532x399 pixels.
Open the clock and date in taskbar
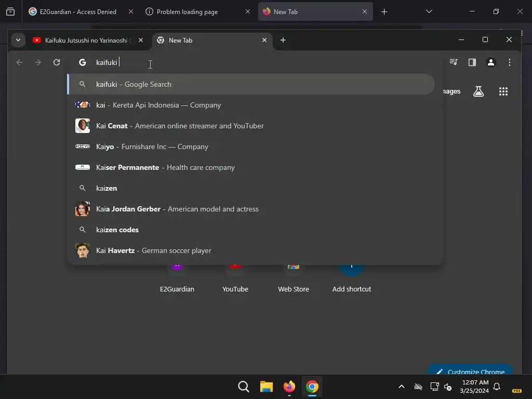click(x=475, y=387)
